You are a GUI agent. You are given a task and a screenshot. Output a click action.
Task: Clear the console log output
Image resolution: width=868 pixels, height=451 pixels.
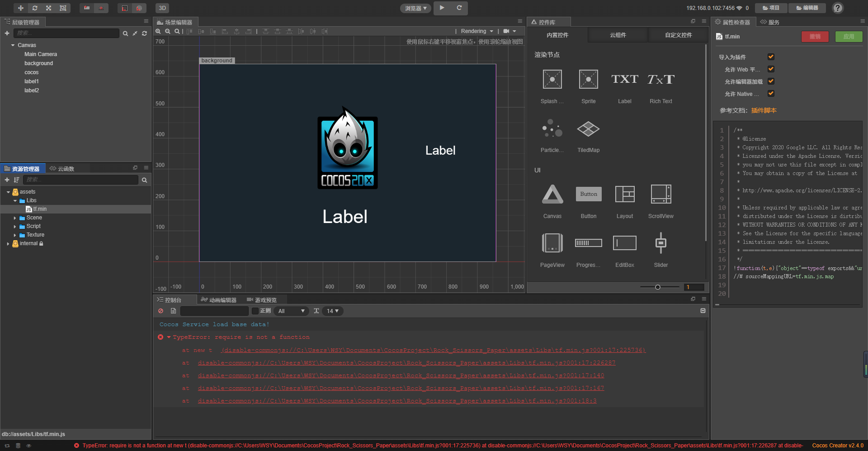coord(160,311)
